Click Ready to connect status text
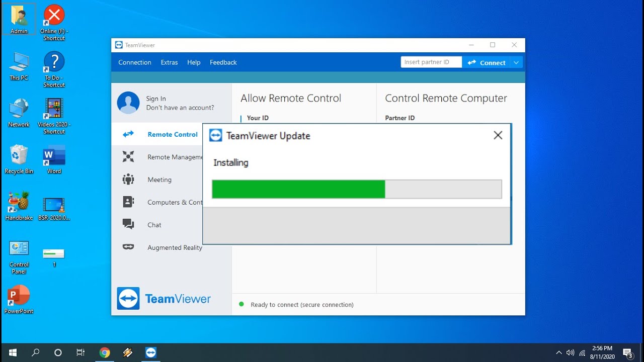Image resolution: width=644 pixels, height=362 pixels. [x=302, y=305]
